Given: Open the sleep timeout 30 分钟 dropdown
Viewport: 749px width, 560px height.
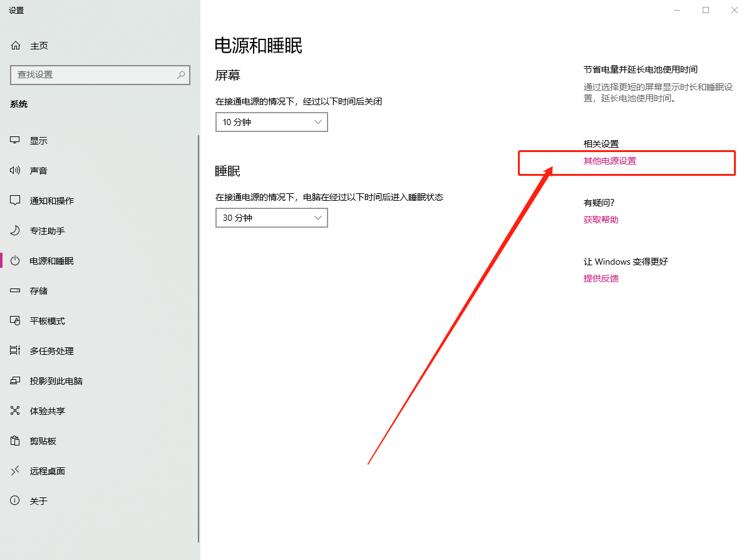Looking at the screenshot, I should [271, 218].
